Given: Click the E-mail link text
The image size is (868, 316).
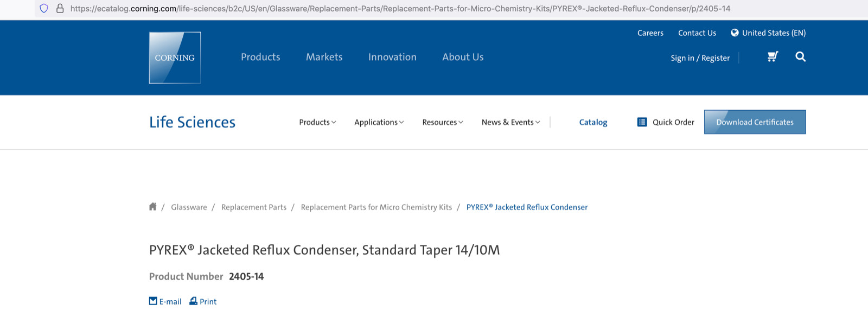Looking at the screenshot, I should (x=170, y=301).
